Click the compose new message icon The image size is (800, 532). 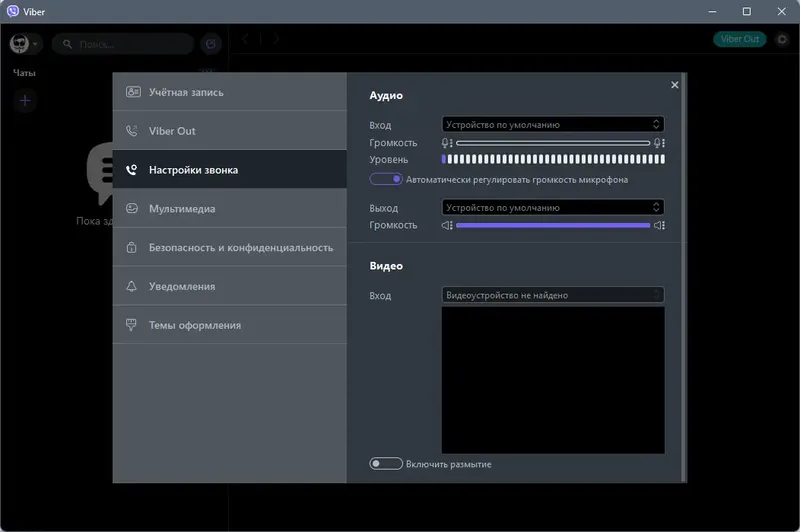[x=211, y=44]
